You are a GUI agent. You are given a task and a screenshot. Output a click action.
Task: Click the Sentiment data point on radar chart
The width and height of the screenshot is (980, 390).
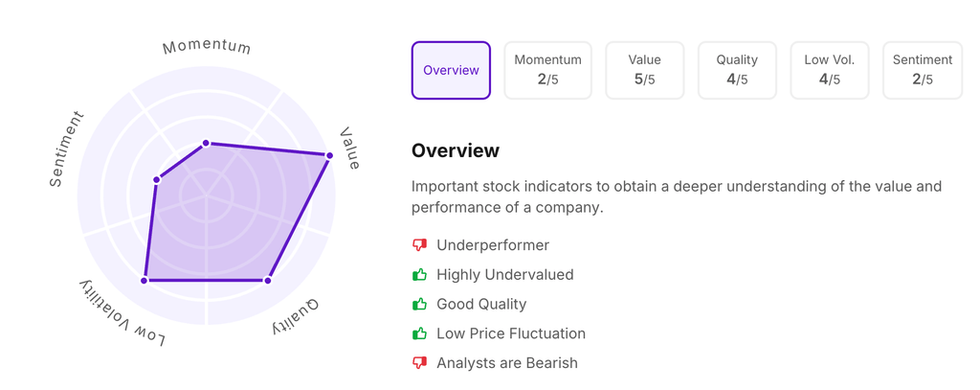click(157, 179)
